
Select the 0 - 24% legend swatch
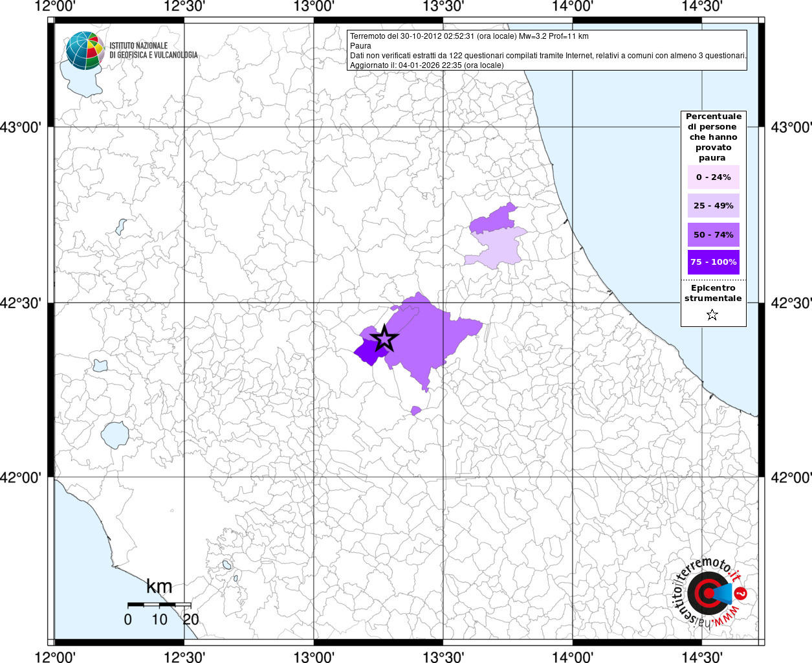pos(714,177)
